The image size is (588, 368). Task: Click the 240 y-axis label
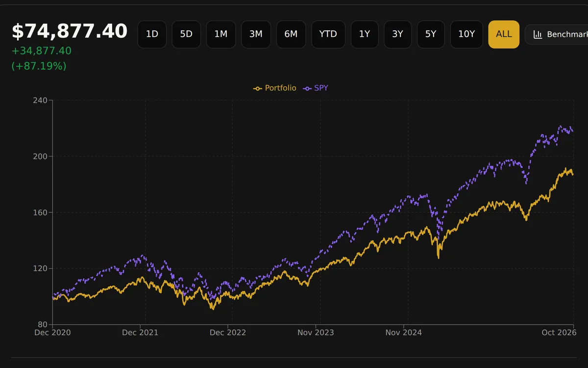(40, 101)
